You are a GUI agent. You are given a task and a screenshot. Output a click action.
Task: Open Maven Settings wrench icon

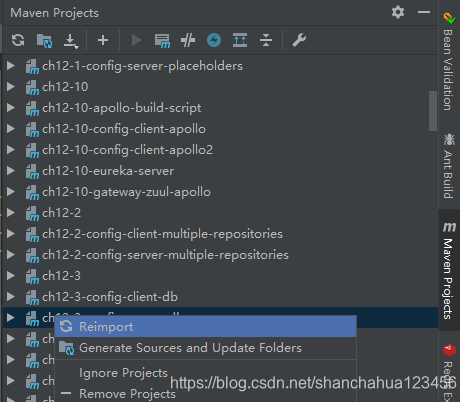click(299, 40)
